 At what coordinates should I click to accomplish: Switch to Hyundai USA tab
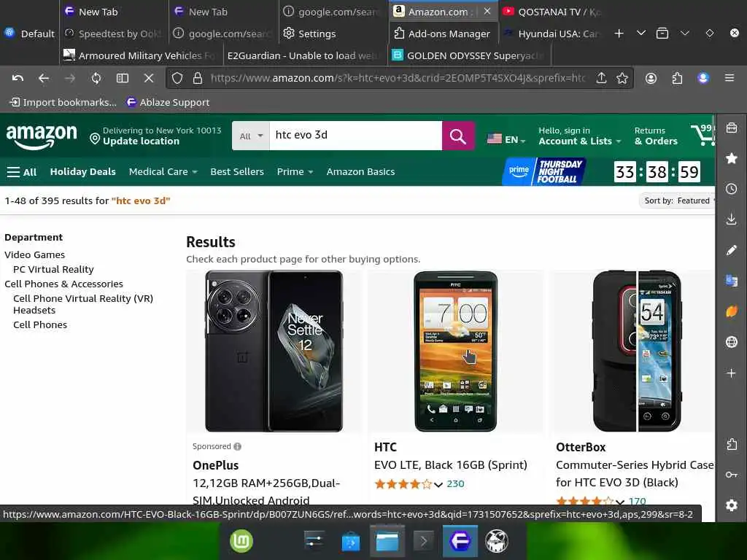point(551,34)
